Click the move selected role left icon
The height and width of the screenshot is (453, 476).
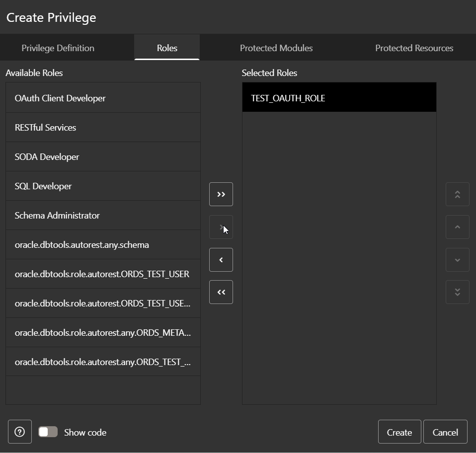click(x=221, y=259)
